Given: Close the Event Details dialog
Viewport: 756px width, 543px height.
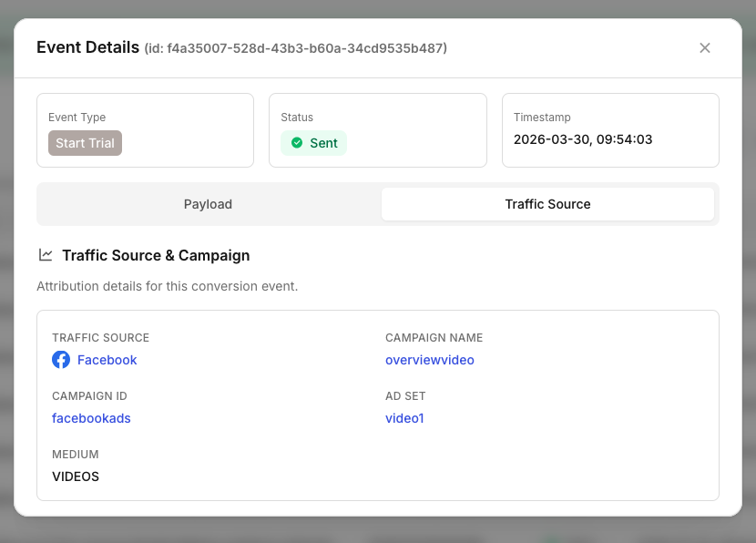Looking at the screenshot, I should 704,48.
